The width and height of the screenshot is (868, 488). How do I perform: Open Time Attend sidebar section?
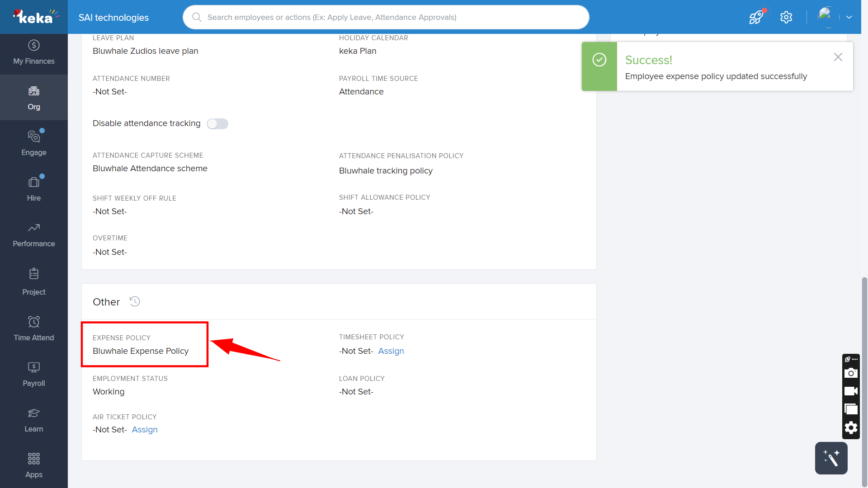click(x=34, y=328)
